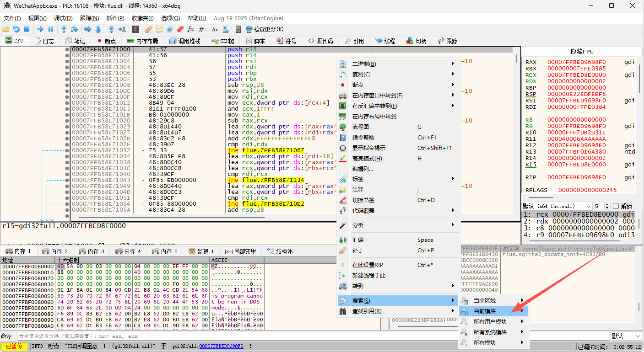The height and width of the screenshot is (352, 644).
Task: Click the Restart debugging icon
Action: [16, 29]
